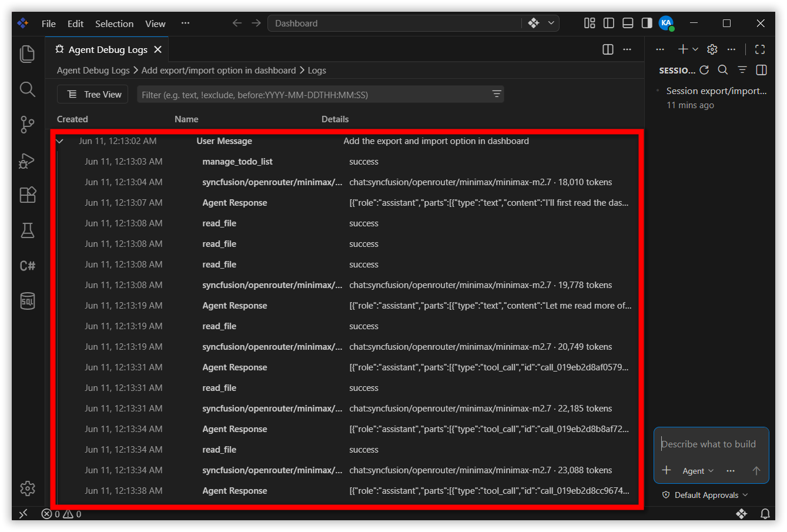Go forward with the navigation arrow
The height and width of the screenshot is (532, 787).
click(x=256, y=23)
